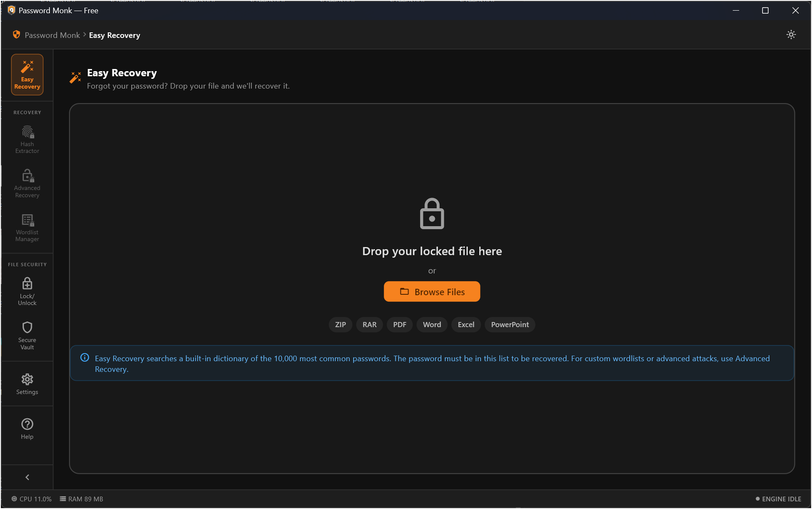Click the PDF format chip
This screenshot has width=812, height=509.
(400, 325)
